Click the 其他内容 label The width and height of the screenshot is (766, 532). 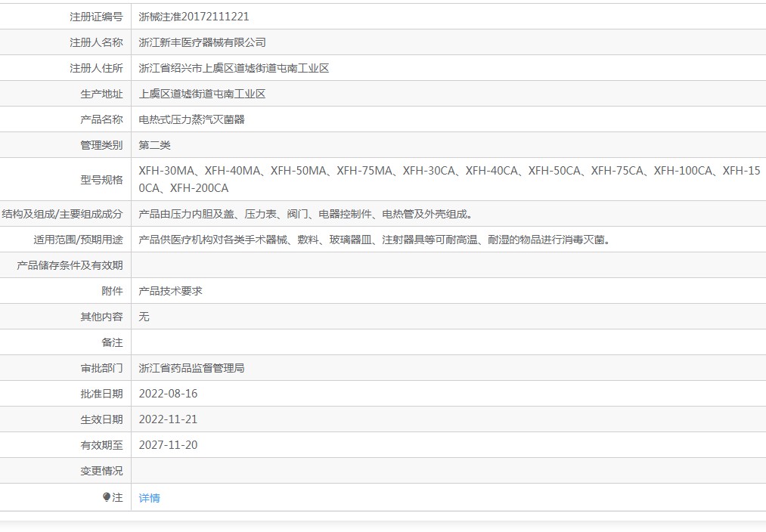tap(101, 317)
